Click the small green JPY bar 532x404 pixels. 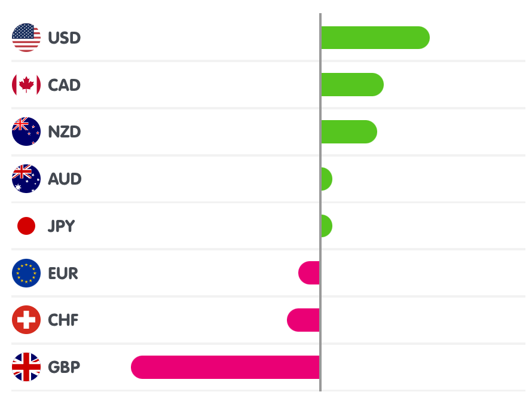coord(326,226)
